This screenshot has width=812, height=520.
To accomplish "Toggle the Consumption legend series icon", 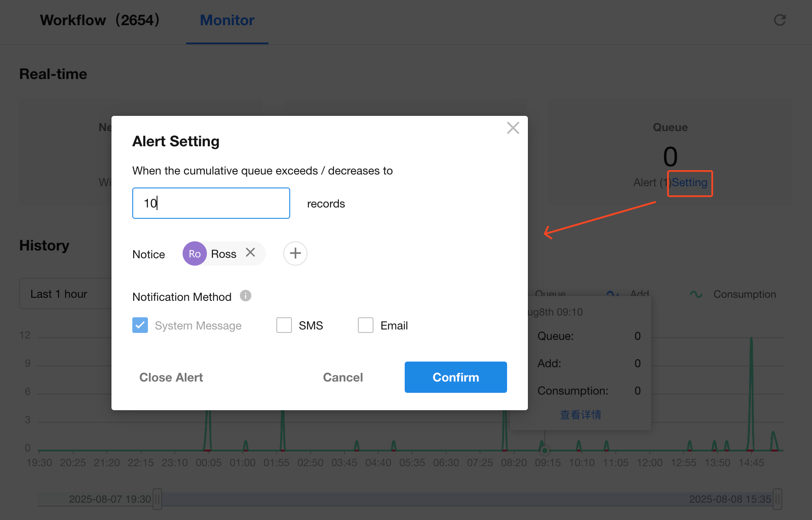I will click(x=696, y=294).
